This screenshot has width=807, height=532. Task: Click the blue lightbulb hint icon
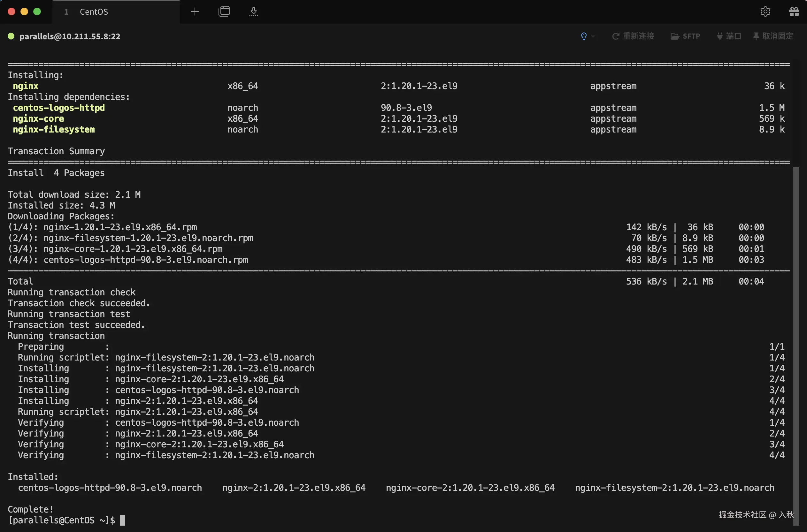pyautogui.click(x=584, y=36)
